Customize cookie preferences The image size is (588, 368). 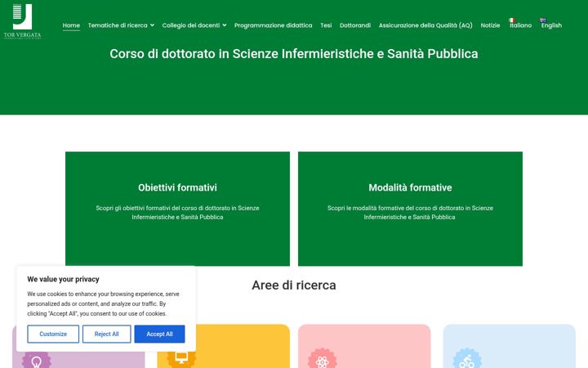(53, 334)
